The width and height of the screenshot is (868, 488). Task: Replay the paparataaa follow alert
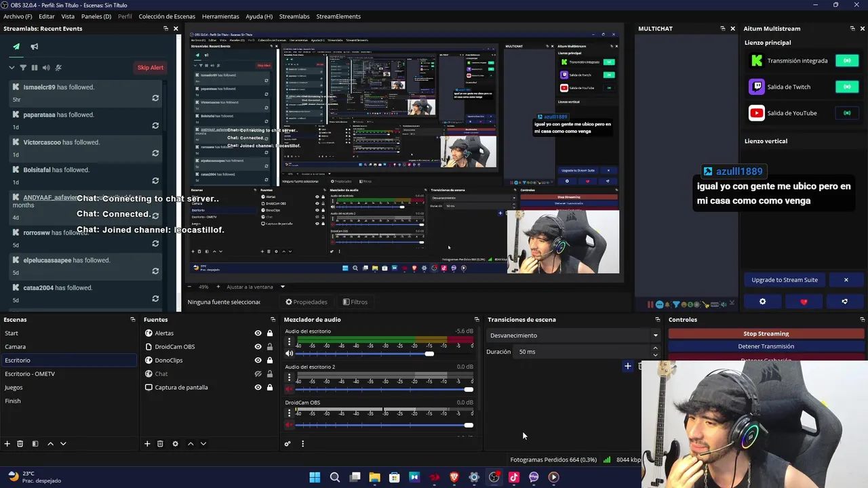click(x=155, y=126)
